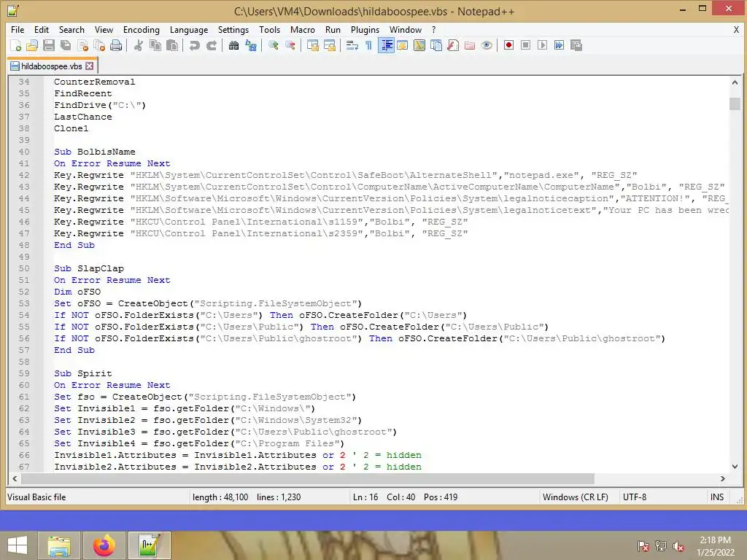Click "UTF-8" encoding in status bar
747x560 pixels.
635,497
